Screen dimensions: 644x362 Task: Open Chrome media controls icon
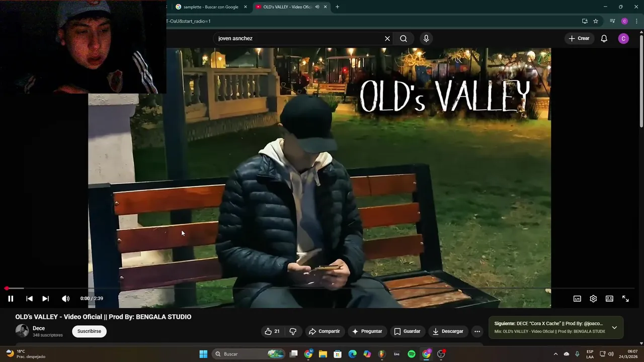tap(612, 21)
